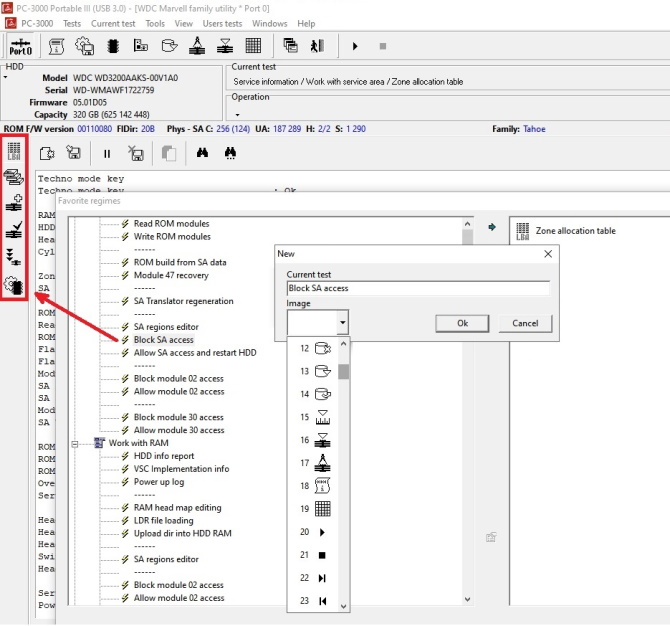The height and width of the screenshot is (626, 670).
Task: Select HDD info report tree item
Action: point(164,456)
